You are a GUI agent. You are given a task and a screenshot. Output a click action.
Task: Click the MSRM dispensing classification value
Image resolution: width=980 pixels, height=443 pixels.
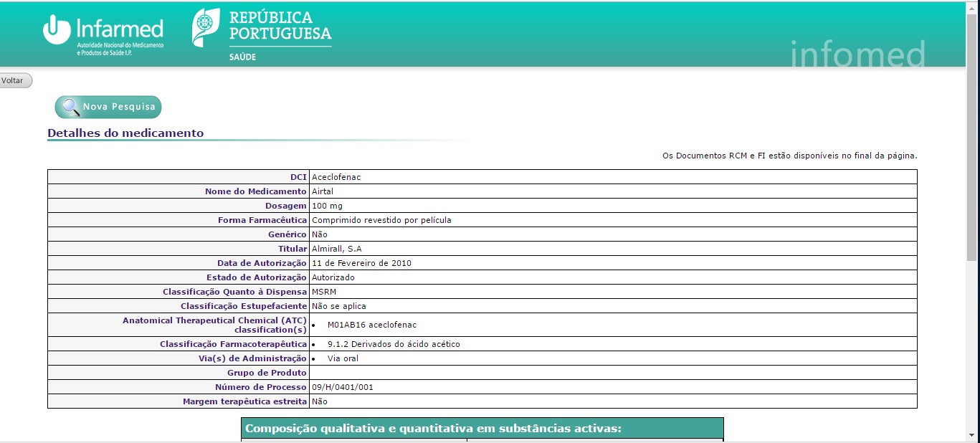pyautogui.click(x=324, y=292)
